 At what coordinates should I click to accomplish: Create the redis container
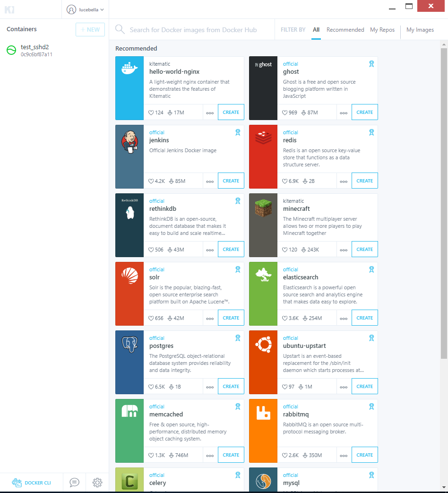pos(365,181)
